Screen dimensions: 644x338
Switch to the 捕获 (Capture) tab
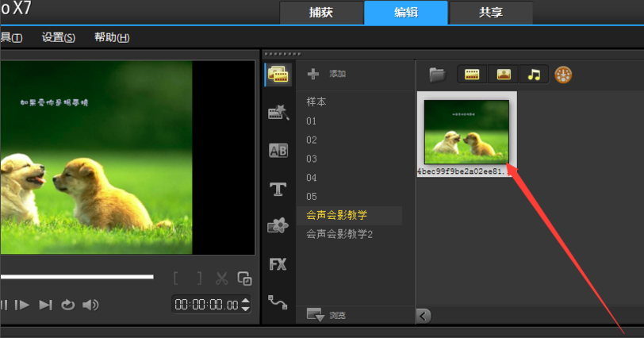pyautogui.click(x=321, y=13)
